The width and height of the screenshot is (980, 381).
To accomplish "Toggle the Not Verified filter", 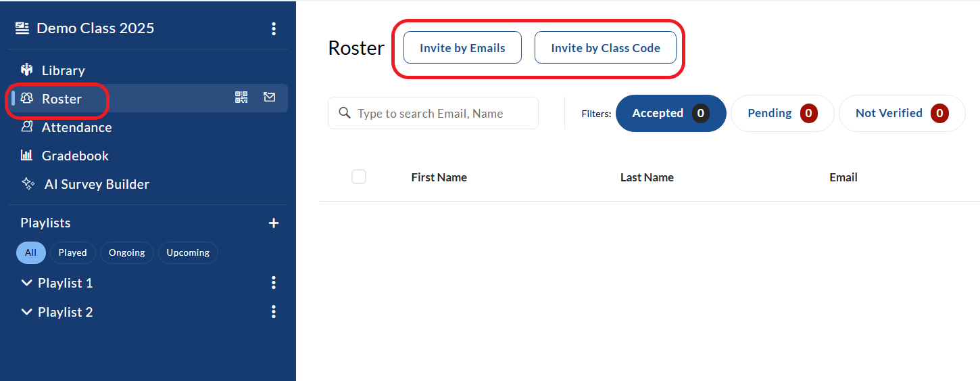I will click(902, 113).
